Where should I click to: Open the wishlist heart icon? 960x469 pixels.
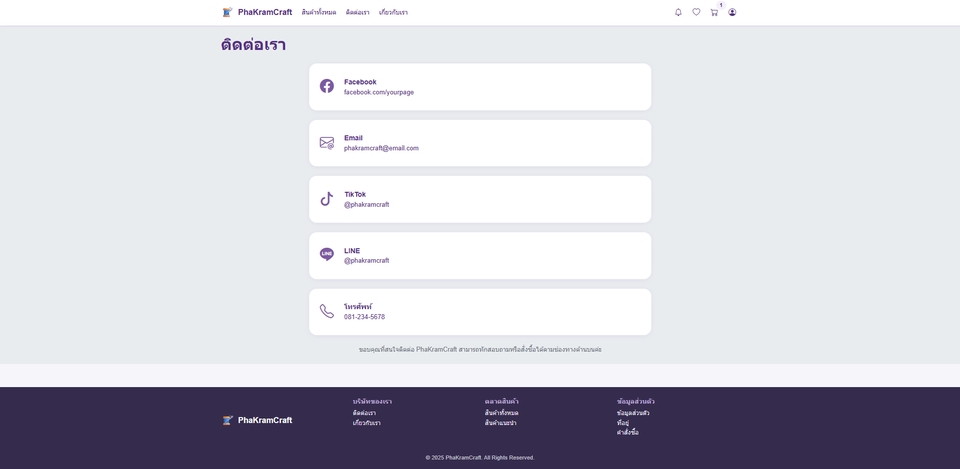[696, 12]
